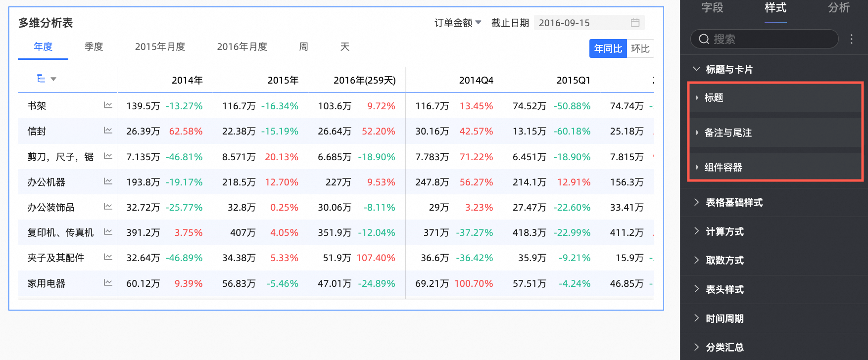Open trend chart icon for 办公装饰品 row
This screenshot has height=360, width=868.
pyautogui.click(x=108, y=207)
